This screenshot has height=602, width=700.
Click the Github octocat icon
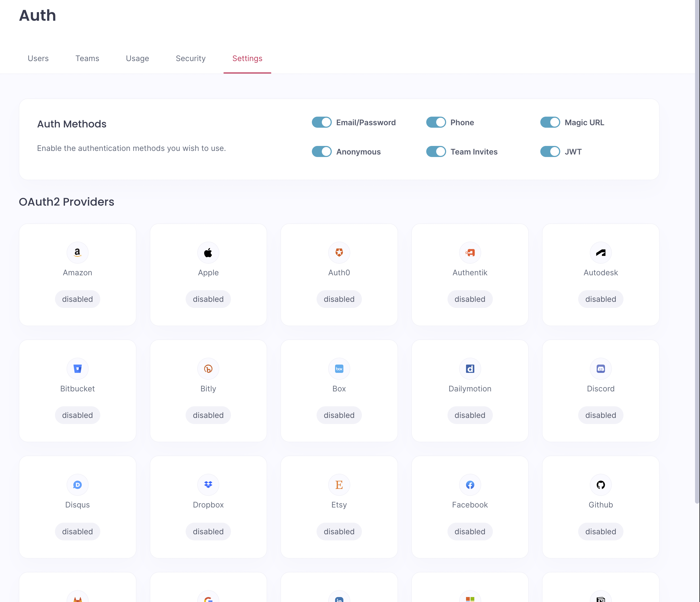600,485
